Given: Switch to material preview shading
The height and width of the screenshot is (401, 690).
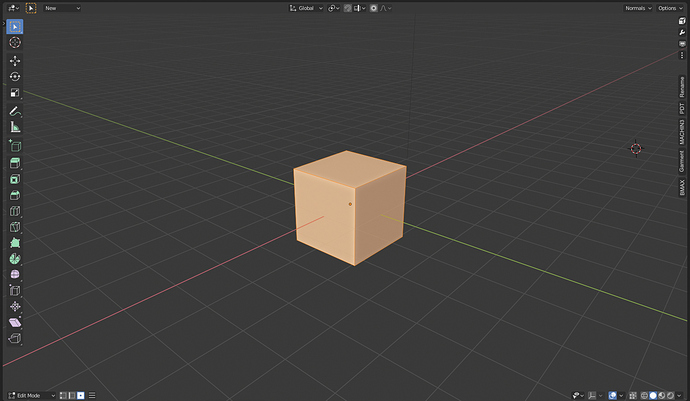Looking at the screenshot, I should (662, 395).
